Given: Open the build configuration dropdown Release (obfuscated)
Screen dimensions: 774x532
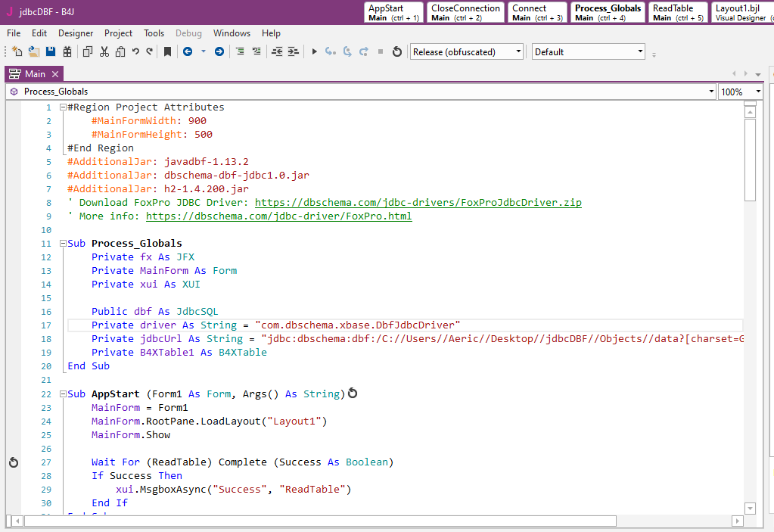Looking at the screenshot, I should (x=466, y=52).
